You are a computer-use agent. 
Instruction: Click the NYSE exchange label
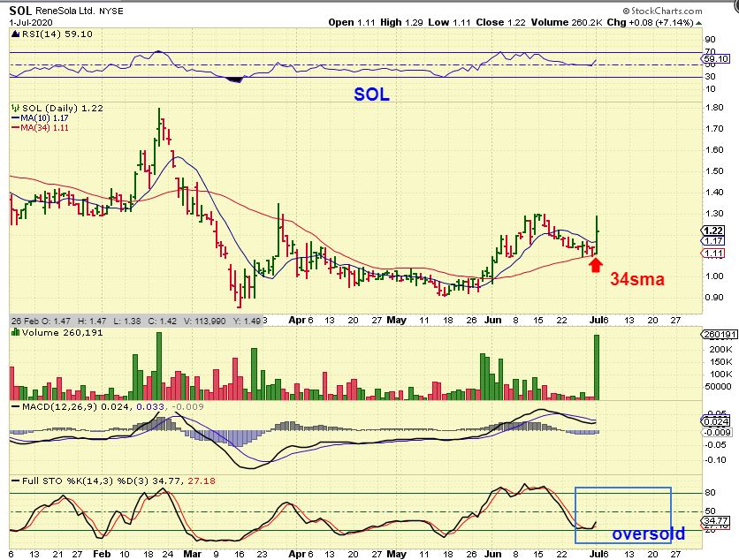110,11
